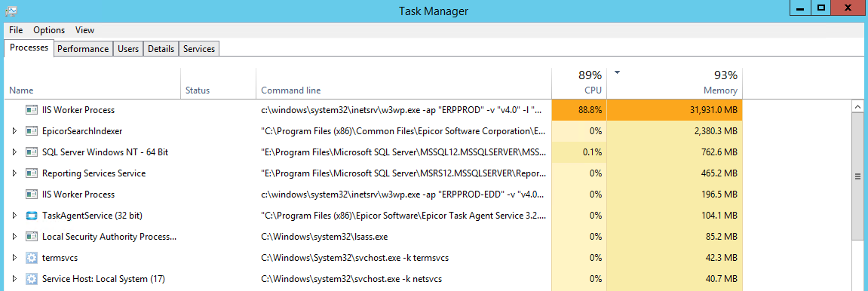Select the ERPPROD IIS Worker Process icon

[x=31, y=110]
